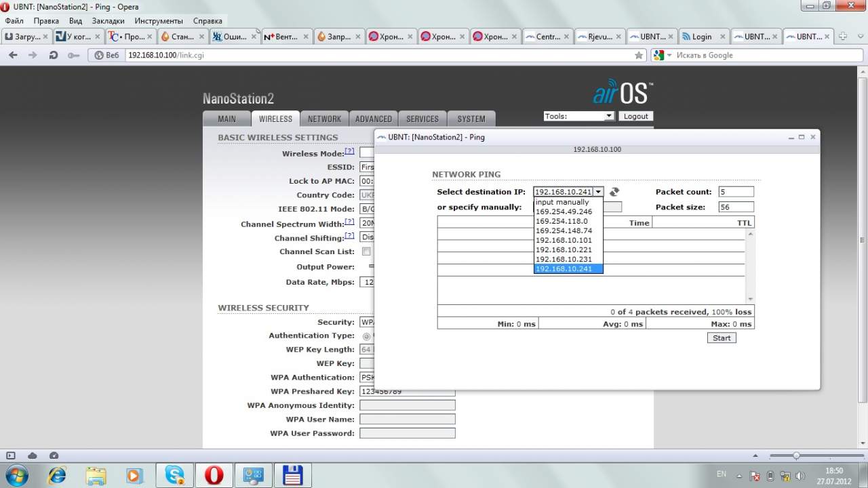Switch to the Login browser tab
This screenshot has width=868, height=488.
pos(703,37)
